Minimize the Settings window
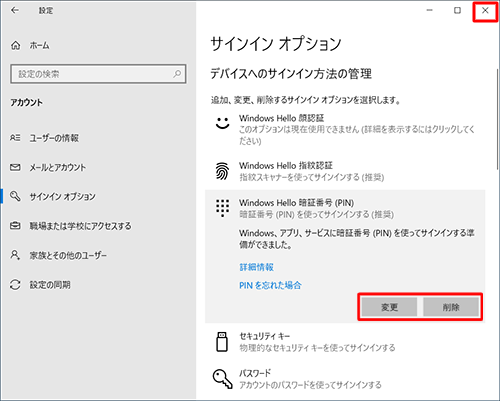 (x=430, y=11)
